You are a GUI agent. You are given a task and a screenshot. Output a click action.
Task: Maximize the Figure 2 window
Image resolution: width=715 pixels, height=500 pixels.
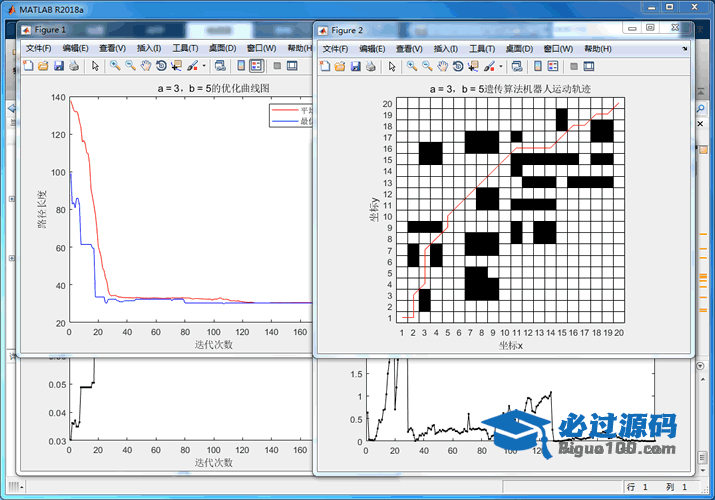650,28
